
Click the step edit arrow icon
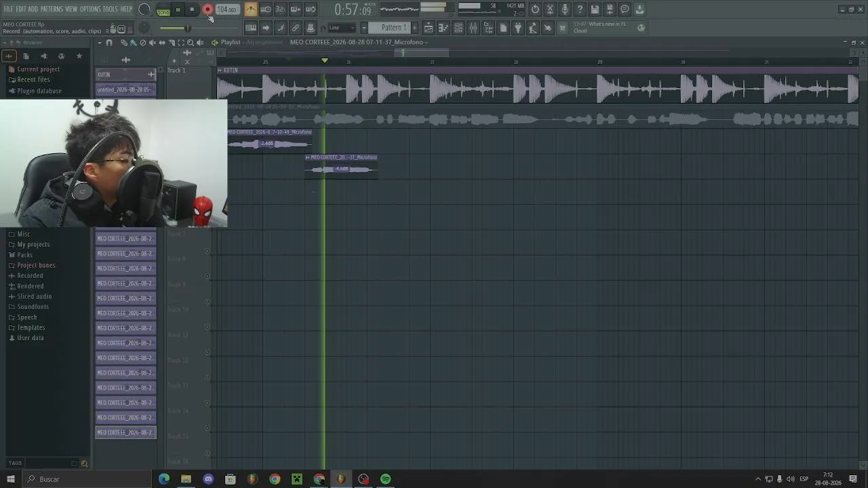pos(266,28)
